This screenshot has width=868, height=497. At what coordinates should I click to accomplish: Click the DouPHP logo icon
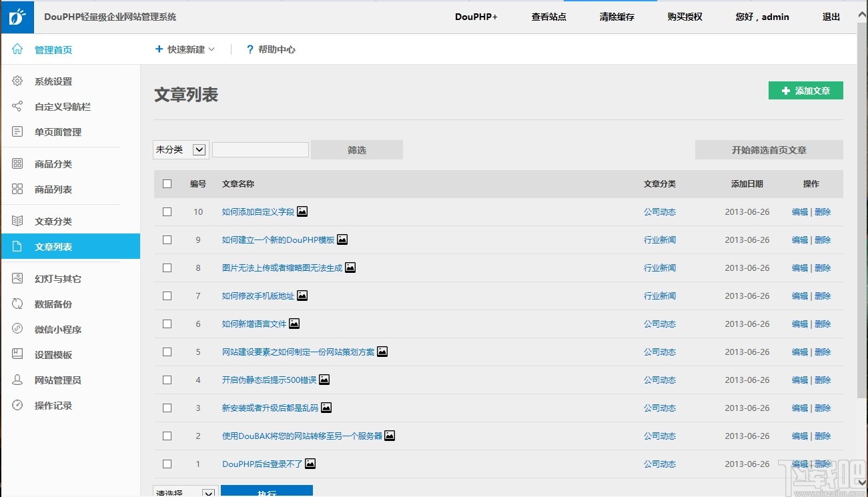coord(17,17)
